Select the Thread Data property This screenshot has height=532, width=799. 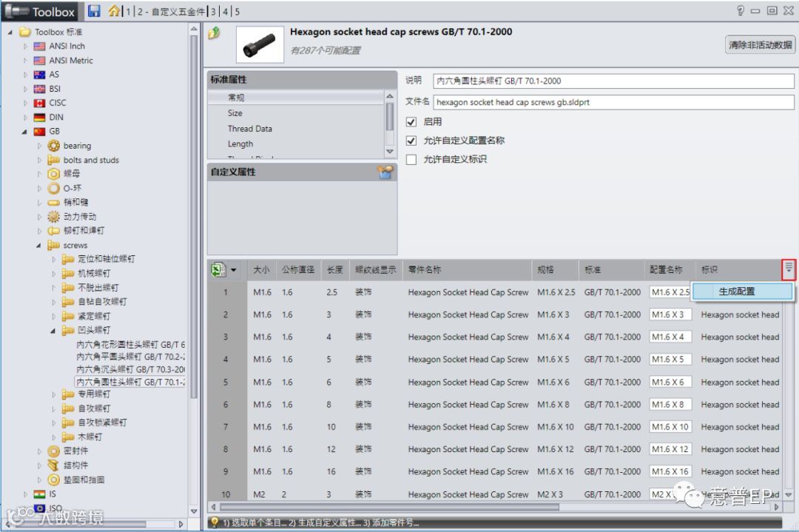click(x=295, y=129)
